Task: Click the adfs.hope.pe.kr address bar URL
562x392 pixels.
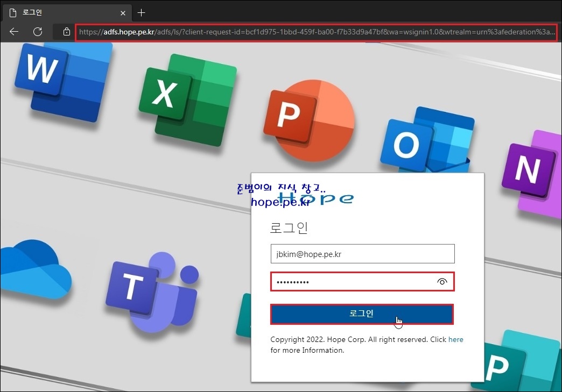Action: (x=317, y=32)
